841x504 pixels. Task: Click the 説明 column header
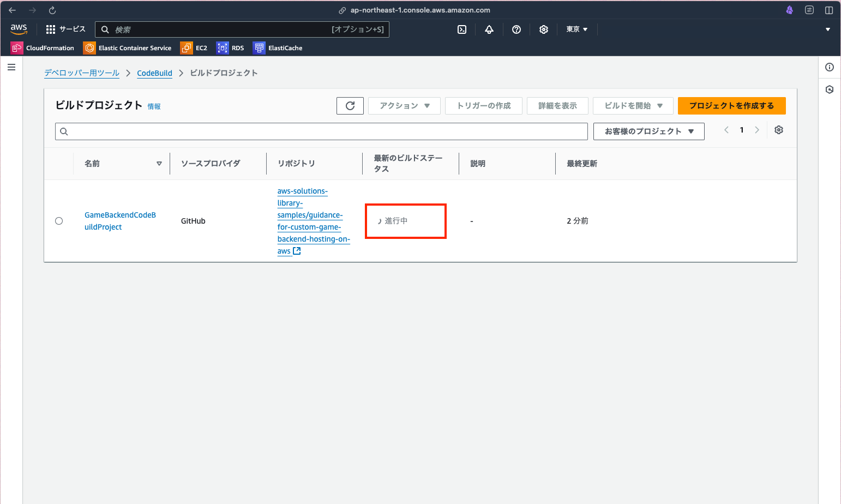[x=478, y=164]
